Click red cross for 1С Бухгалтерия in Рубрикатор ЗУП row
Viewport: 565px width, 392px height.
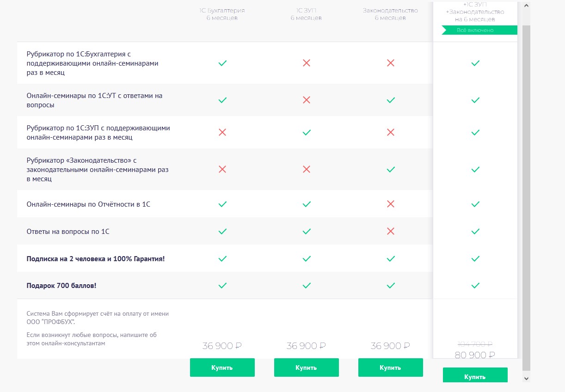click(222, 132)
